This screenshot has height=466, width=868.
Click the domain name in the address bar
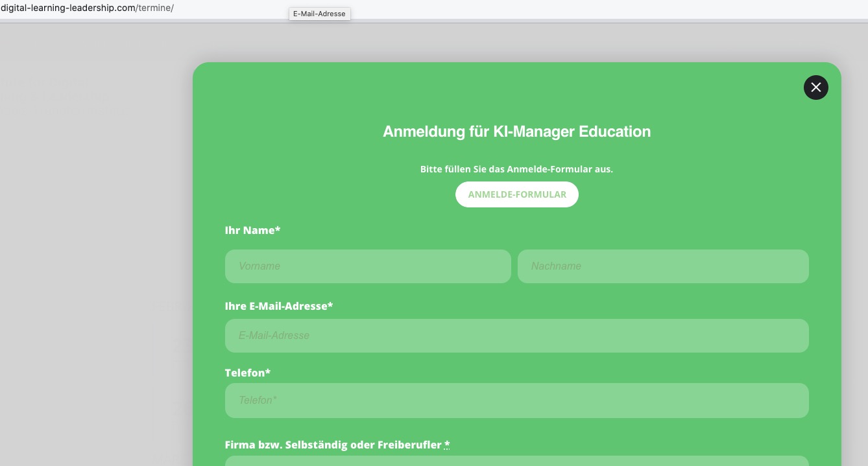(67, 8)
